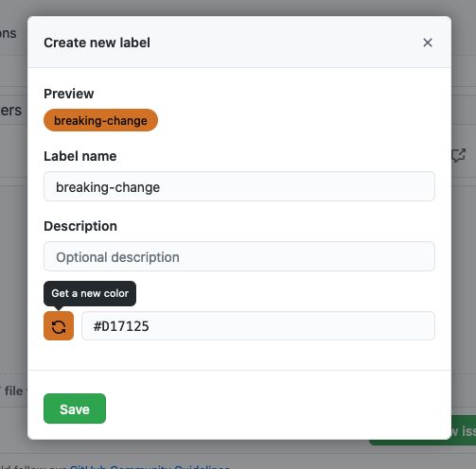Click the "Label name" field label
The height and width of the screenshot is (469, 476).
[80, 156]
